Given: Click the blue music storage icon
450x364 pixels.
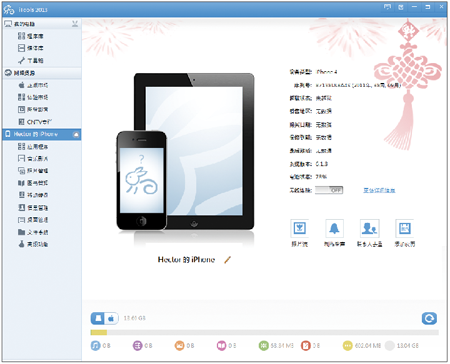Looking at the screenshot, I should pyautogui.click(x=95, y=346).
